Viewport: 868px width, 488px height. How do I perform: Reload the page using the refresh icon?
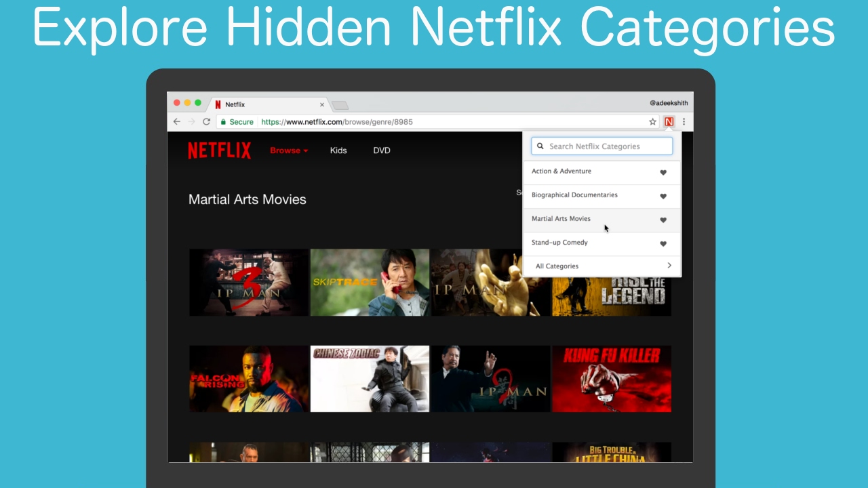(x=206, y=122)
